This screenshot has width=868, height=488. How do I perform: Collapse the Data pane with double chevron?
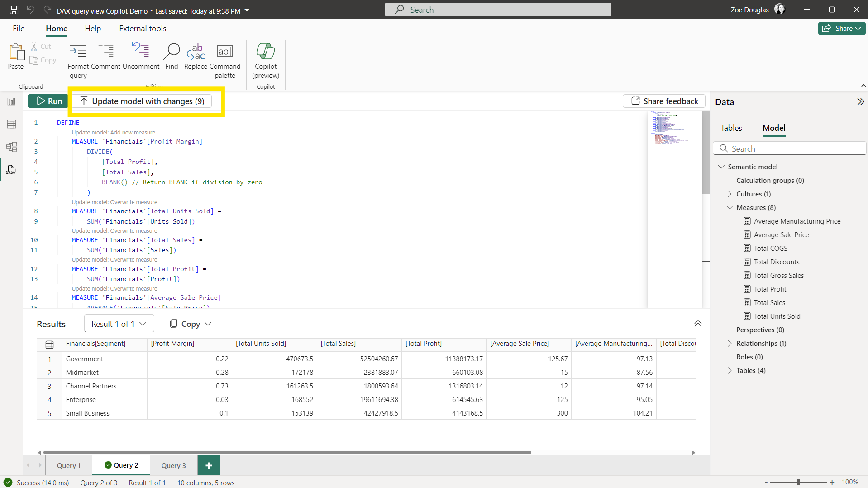[860, 102]
